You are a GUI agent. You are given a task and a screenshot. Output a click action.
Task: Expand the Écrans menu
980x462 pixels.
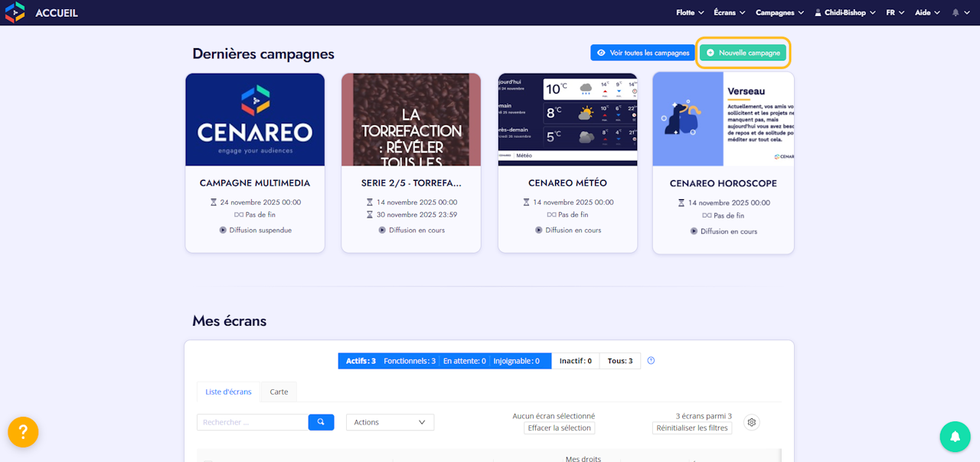point(730,13)
